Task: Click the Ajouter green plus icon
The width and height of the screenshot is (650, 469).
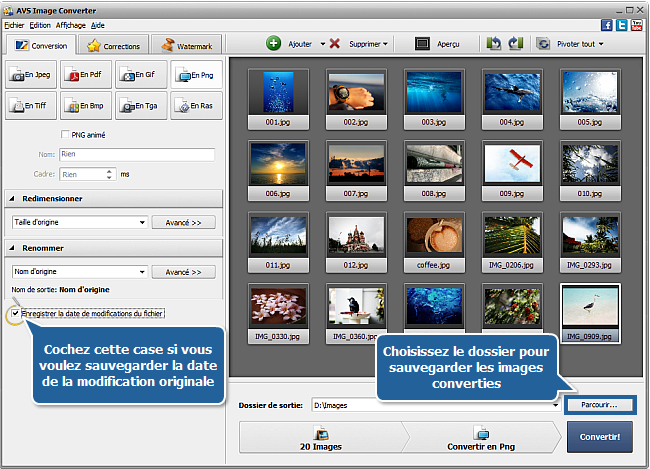Action: coord(273,44)
